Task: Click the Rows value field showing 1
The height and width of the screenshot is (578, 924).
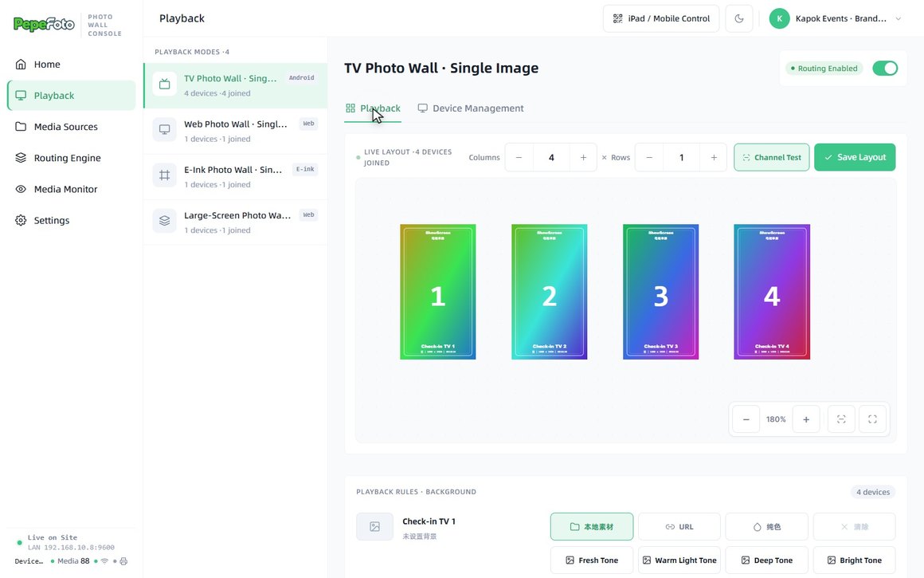Action: (682, 158)
